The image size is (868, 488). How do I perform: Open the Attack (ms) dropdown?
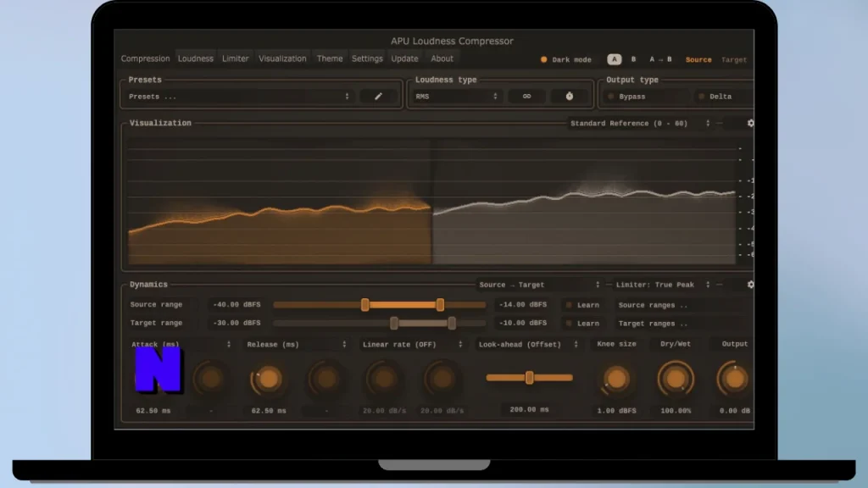click(x=181, y=344)
